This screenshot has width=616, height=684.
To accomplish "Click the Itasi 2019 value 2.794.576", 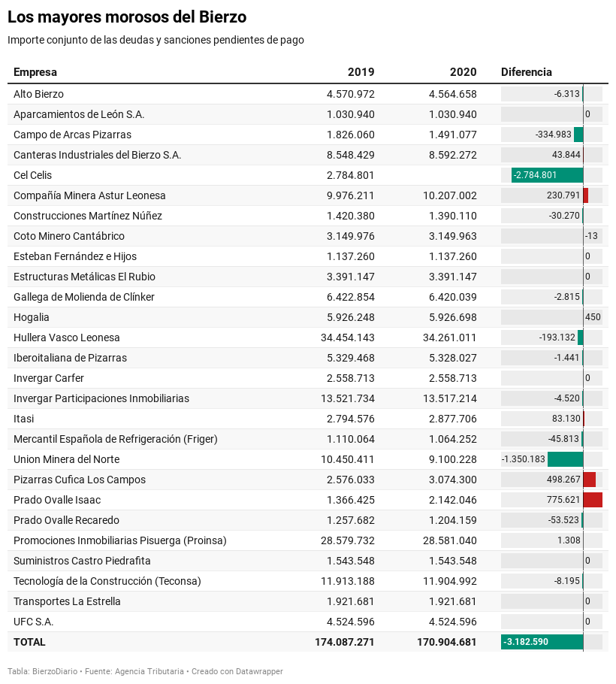I will (351, 419).
